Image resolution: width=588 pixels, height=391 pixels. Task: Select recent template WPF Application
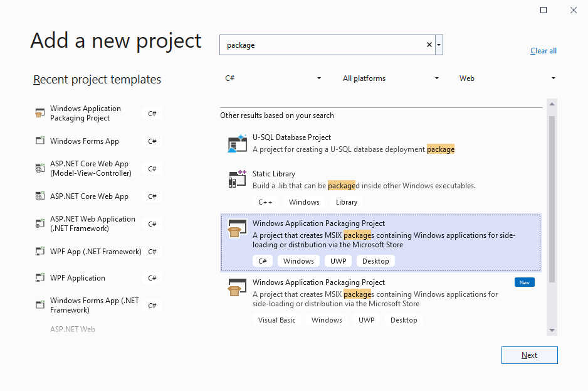click(x=98, y=278)
